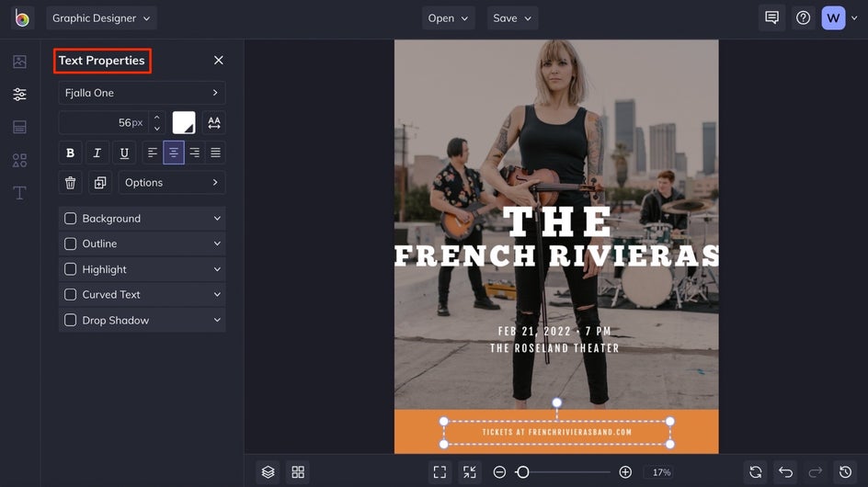Click the zoom slider handle
868x487 pixels.
click(522, 472)
